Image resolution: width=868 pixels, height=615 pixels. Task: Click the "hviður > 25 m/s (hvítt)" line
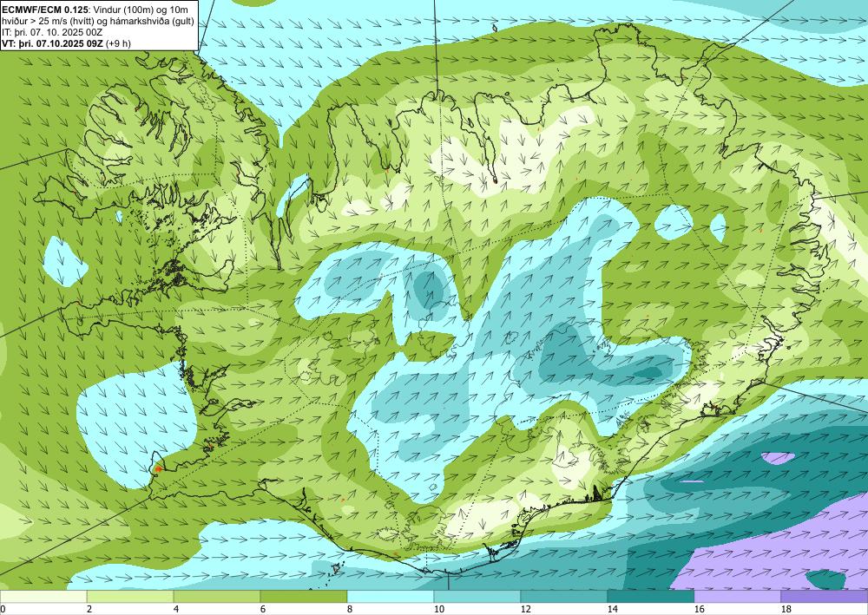coord(47,22)
